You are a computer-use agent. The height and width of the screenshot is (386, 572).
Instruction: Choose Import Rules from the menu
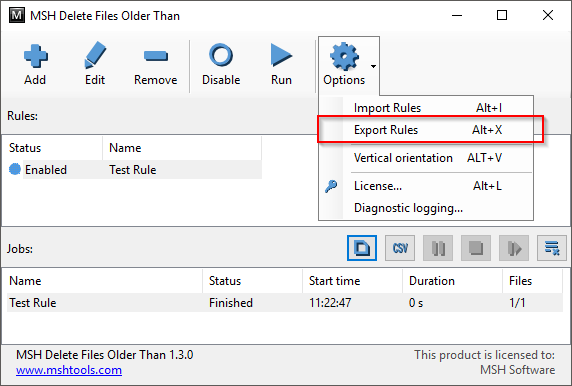[426, 108]
